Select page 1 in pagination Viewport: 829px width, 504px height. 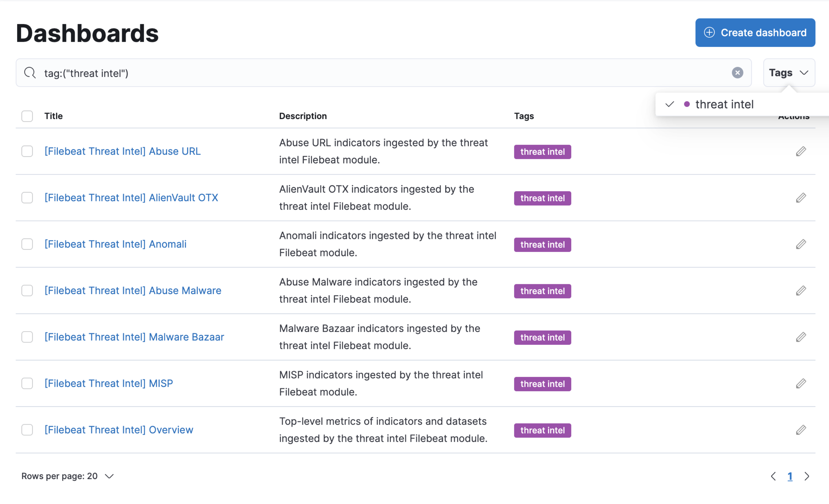click(x=790, y=476)
